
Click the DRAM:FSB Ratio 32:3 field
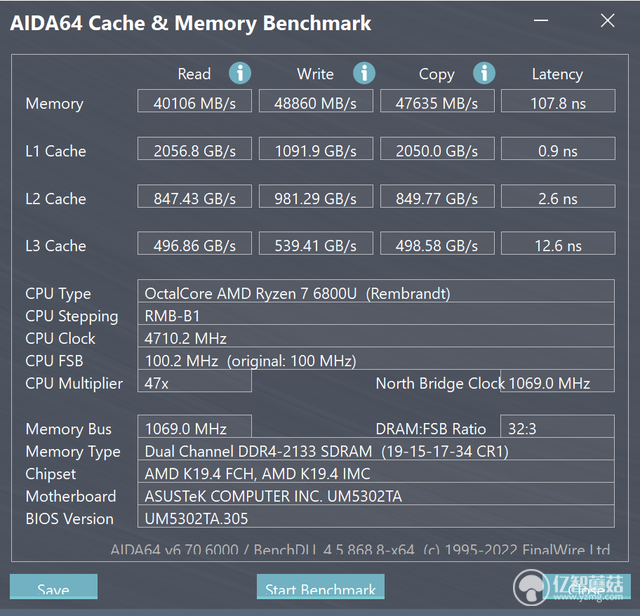557,427
